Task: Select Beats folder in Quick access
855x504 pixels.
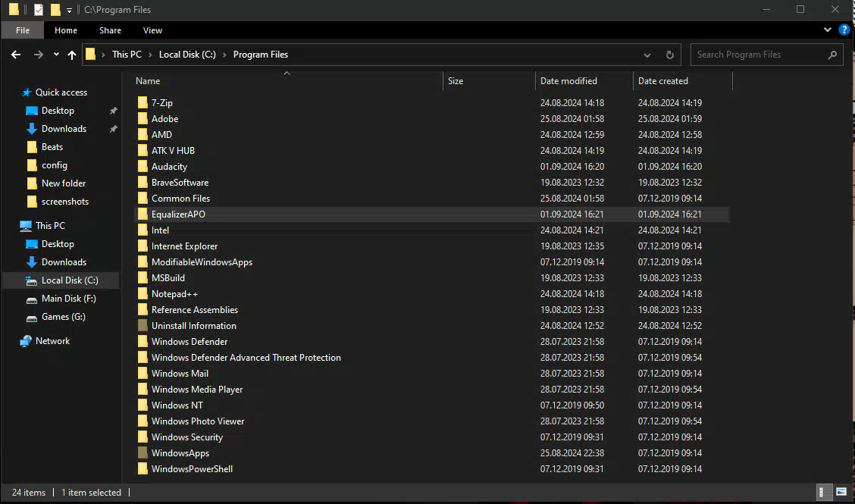Action: click(x=52, y=147)
